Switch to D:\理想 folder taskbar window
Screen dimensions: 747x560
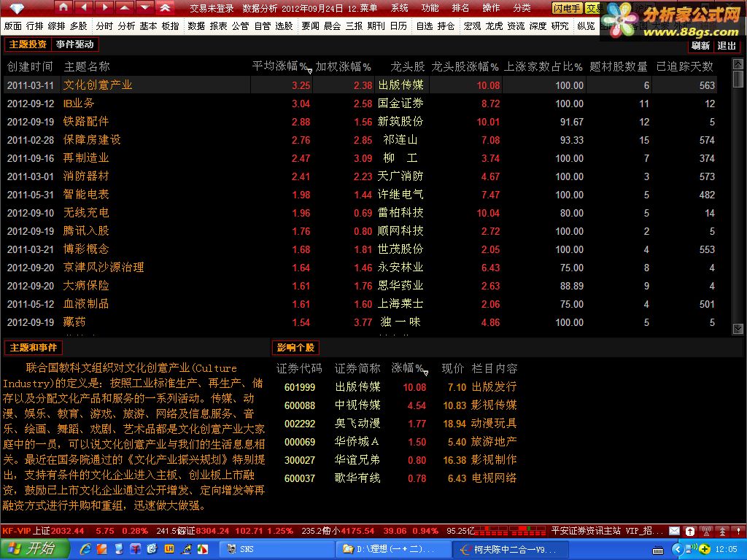[393, 549]
